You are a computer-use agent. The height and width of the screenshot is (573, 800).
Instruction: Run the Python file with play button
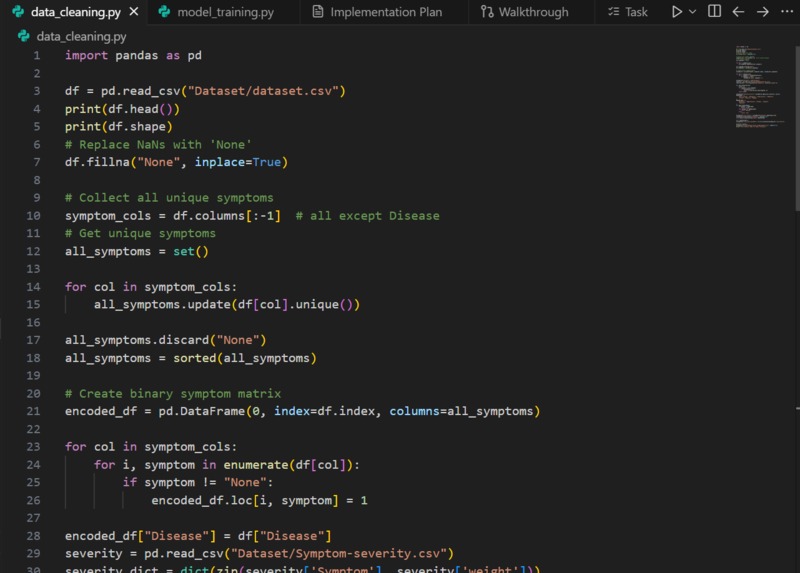point(677,11)
